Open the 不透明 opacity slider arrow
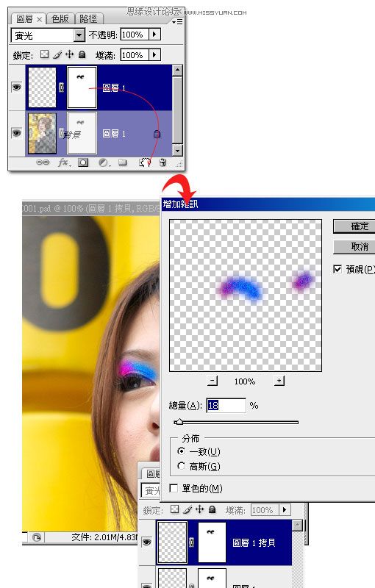 (154, 34)
